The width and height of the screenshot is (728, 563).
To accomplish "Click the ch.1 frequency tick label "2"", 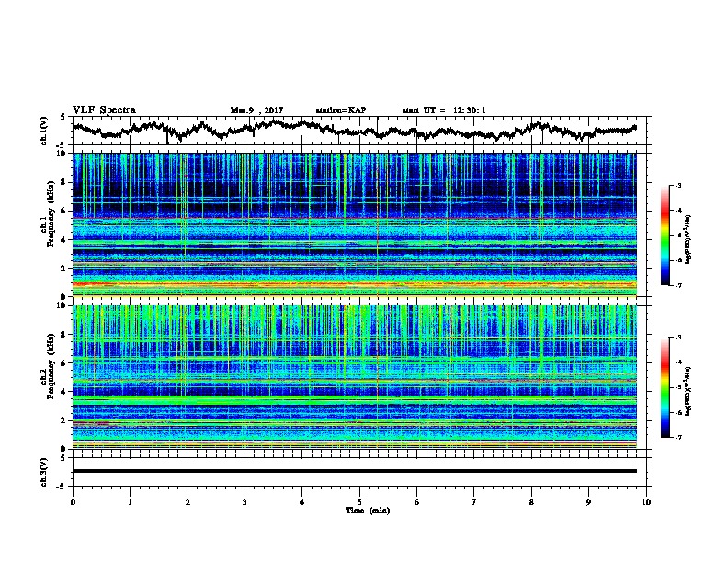I will 65,269.
